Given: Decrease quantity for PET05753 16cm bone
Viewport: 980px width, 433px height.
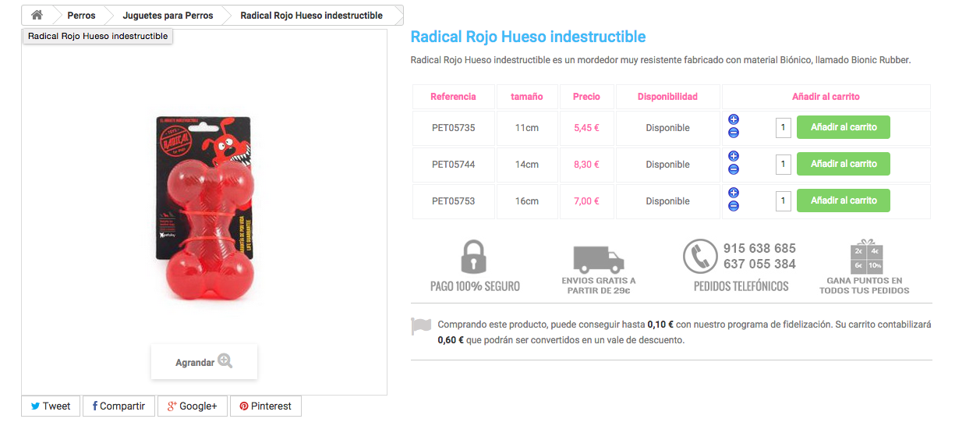Looking at the screenshot, I should coord(734,206).
